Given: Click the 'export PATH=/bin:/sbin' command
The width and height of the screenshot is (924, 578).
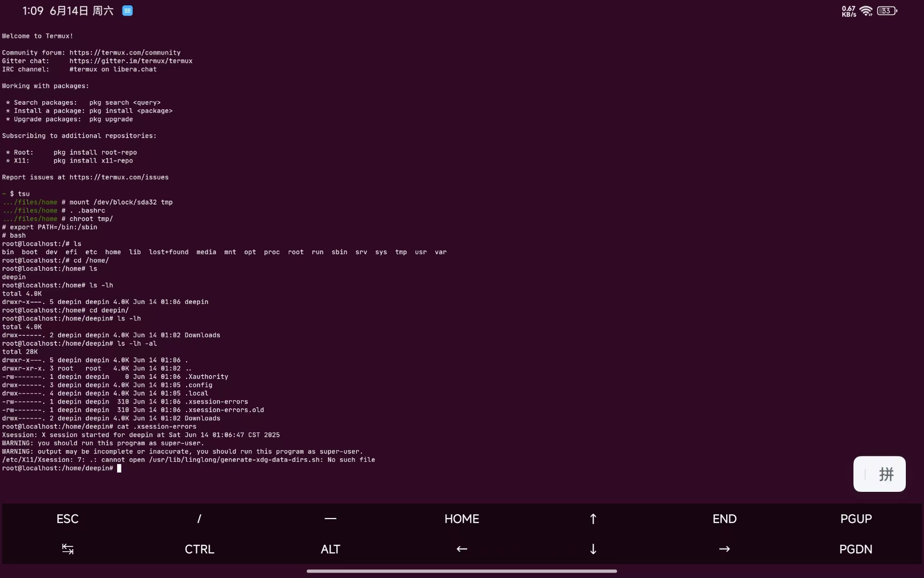Looking at the screenshot, I should coord(53,227).
